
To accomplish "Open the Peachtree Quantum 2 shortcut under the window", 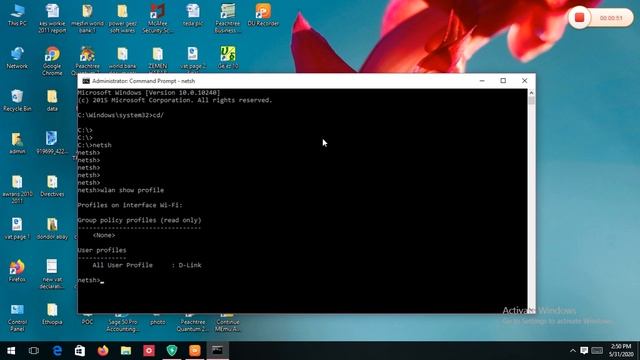I will (x=193, y=322).
